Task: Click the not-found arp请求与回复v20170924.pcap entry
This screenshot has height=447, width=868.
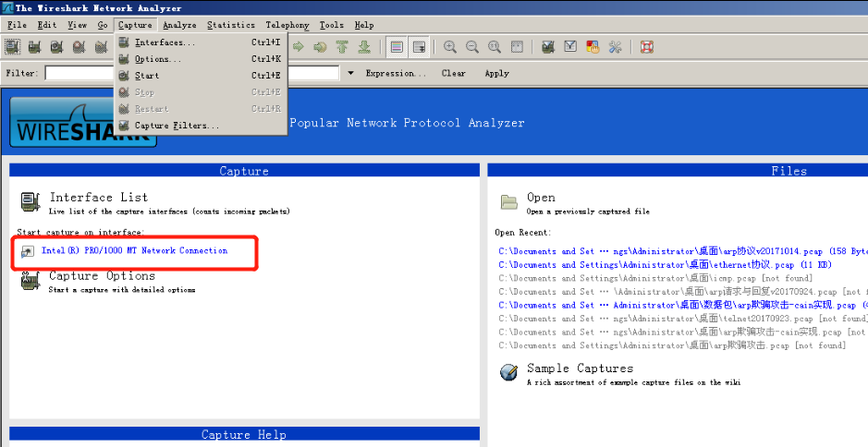Action: point(682,292)
